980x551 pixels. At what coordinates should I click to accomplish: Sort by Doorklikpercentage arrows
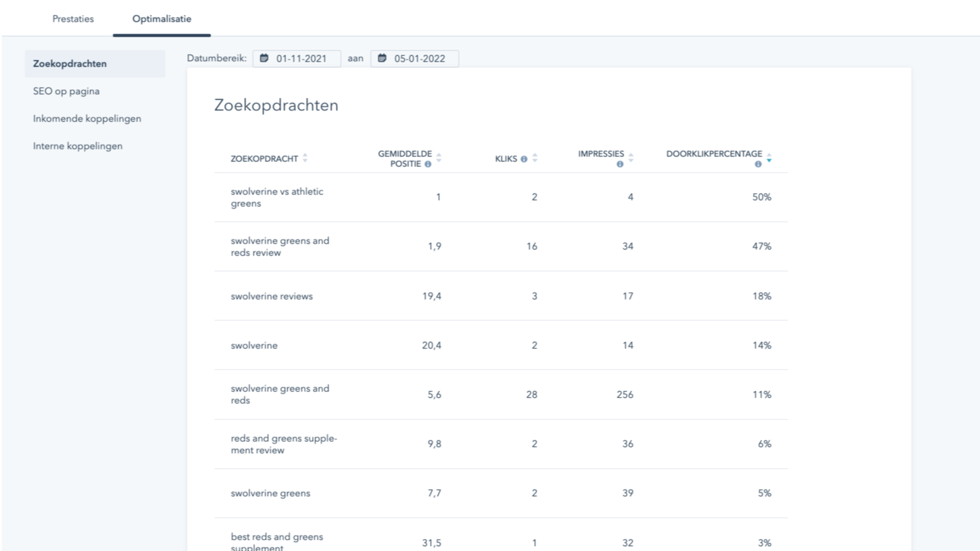(x=769, y=158)
